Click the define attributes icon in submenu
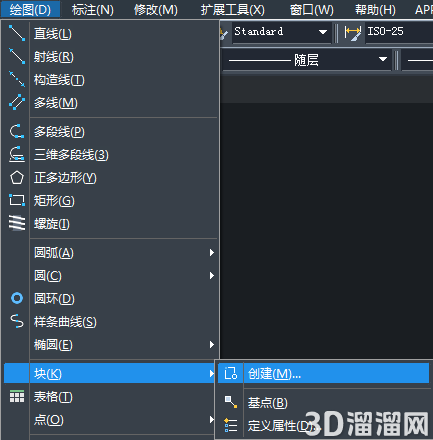433x440 pixels. coord(231,425)
